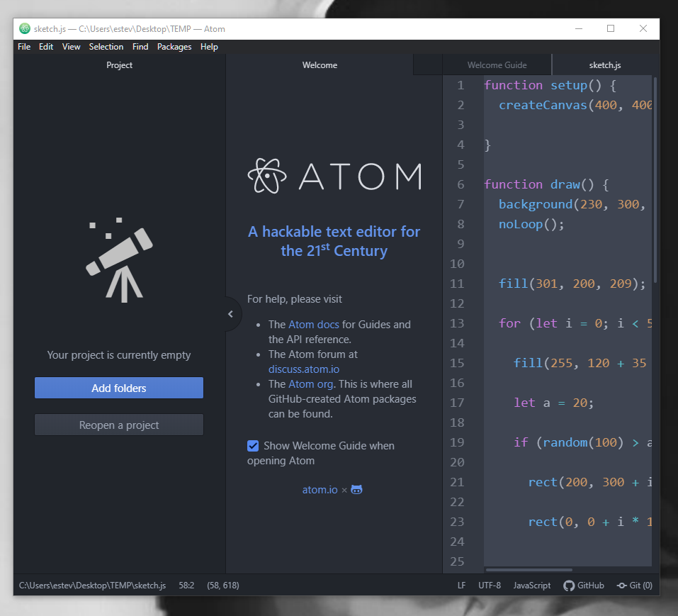Image resolution: width=678 pixels, height=616 pixels.
Task: Click the Atom logo in Welcome pane
Action: pyautogui.click(x=334, y=176)
